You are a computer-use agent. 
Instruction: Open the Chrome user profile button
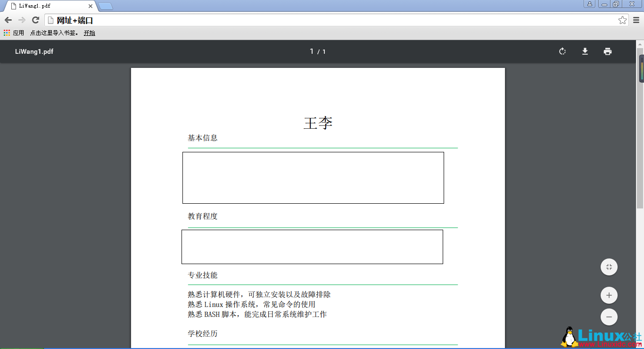pyautogui.click(x=589, y=4)
